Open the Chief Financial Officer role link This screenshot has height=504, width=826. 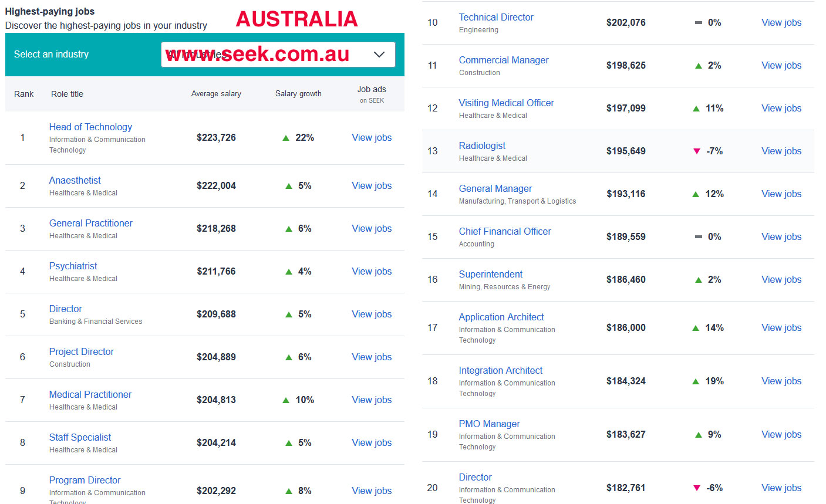click(505, 231)
